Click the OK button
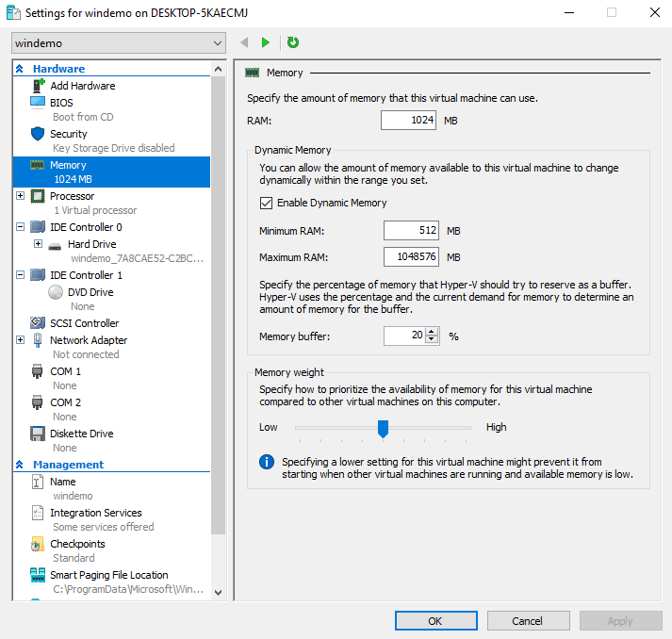 (434, 621)
